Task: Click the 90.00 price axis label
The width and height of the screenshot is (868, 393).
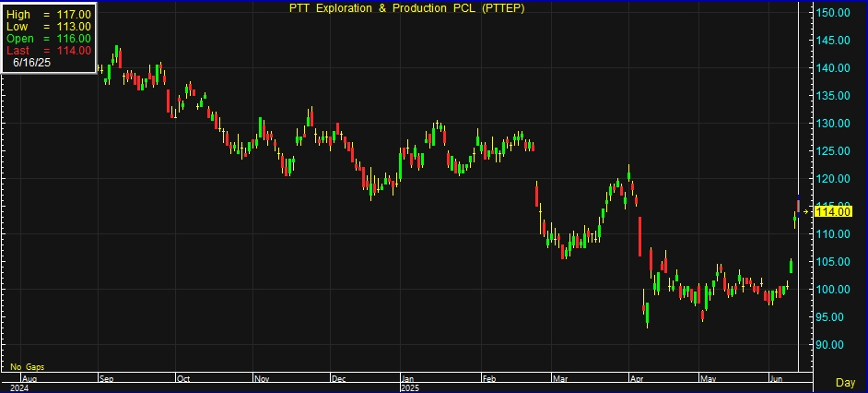Action: coord(833,345)
